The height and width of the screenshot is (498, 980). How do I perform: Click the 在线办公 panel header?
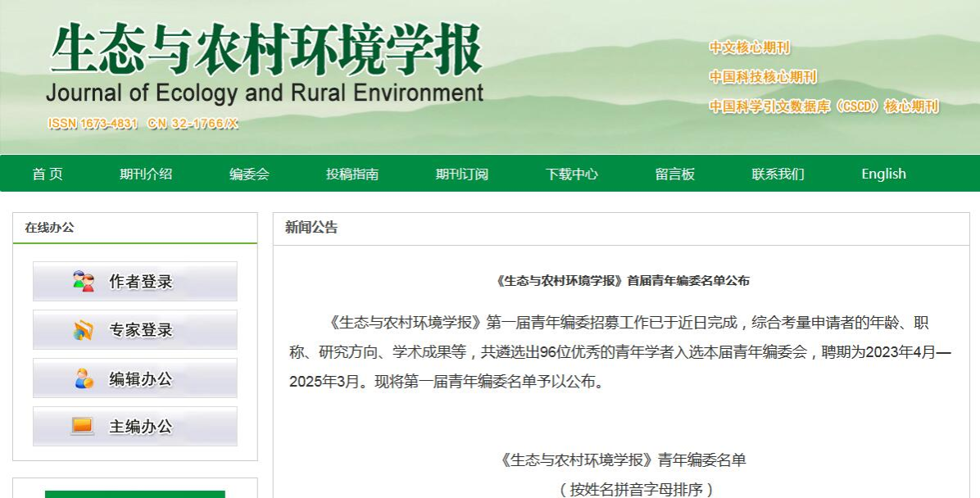click(x=49, y=228)
